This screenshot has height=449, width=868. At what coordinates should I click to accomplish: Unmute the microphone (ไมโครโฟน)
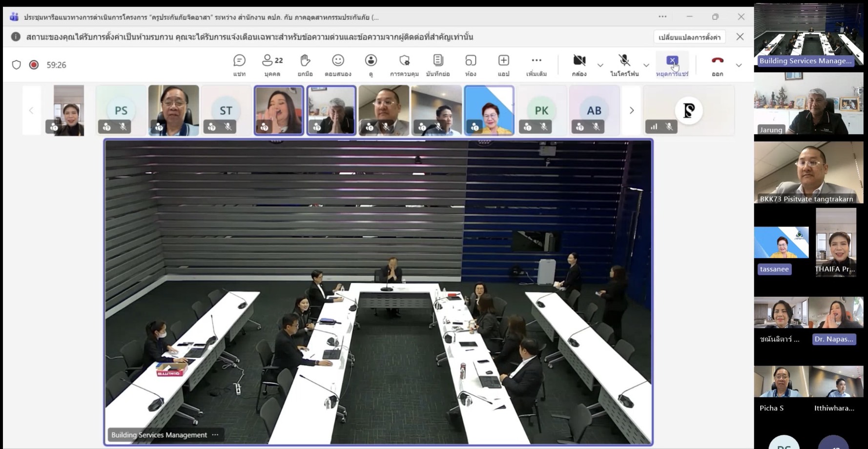coord(624,64)
